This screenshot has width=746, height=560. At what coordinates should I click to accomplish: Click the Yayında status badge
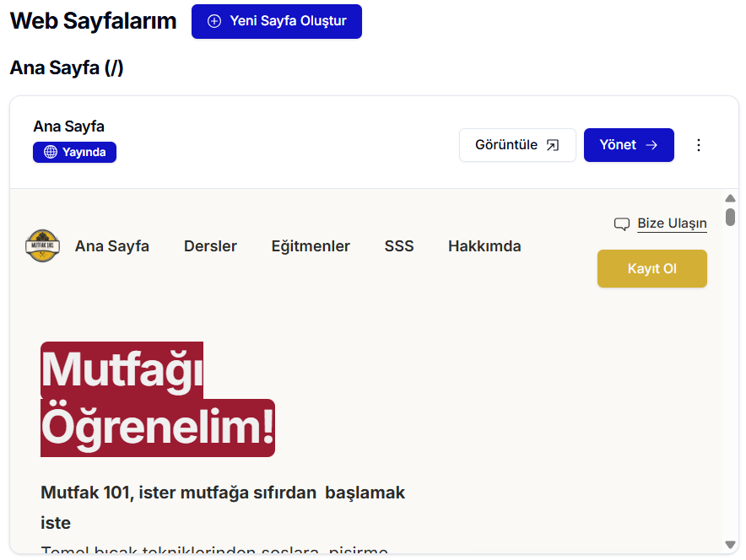point(75,152)
